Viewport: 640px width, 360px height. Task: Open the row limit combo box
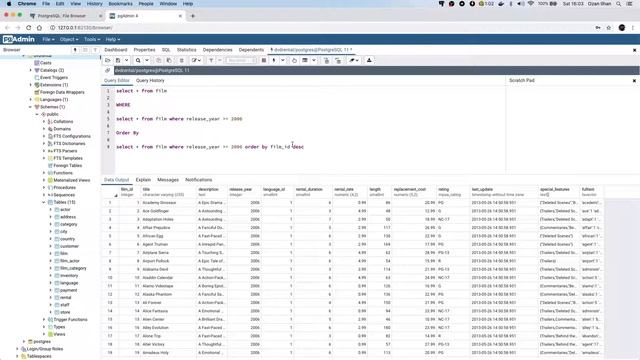click(241, 60)
